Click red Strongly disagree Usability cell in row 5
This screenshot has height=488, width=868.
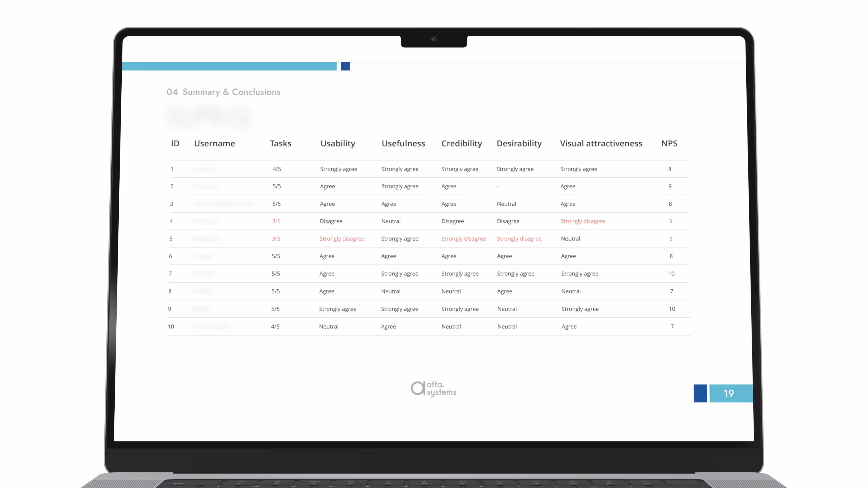(342, 239)
